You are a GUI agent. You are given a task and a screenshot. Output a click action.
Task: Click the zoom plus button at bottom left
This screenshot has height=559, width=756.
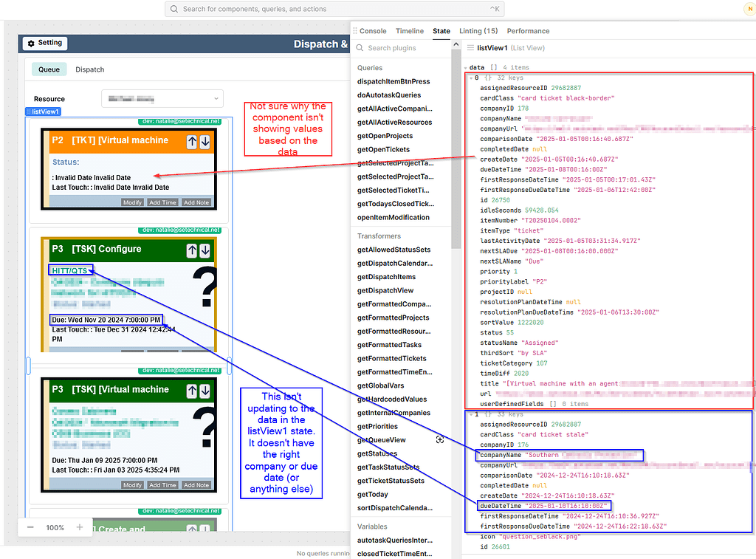pyautogui.click(x=80, y=527)
